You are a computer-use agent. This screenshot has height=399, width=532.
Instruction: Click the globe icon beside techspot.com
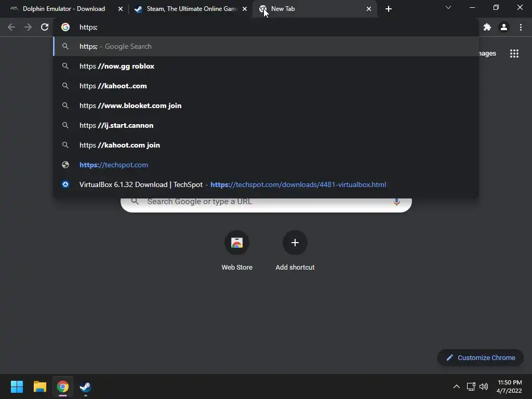[65, 165]
